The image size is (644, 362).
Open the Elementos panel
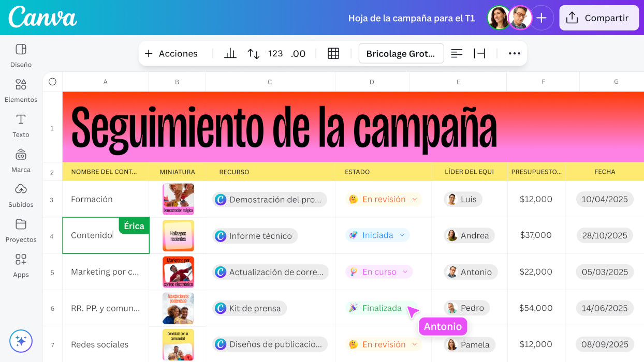click(x=21, y=91)
